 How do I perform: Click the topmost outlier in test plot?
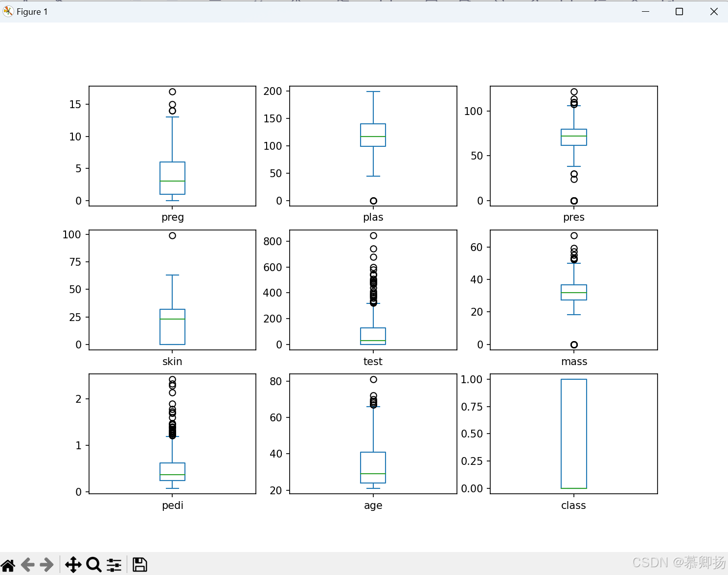point(373,235)
